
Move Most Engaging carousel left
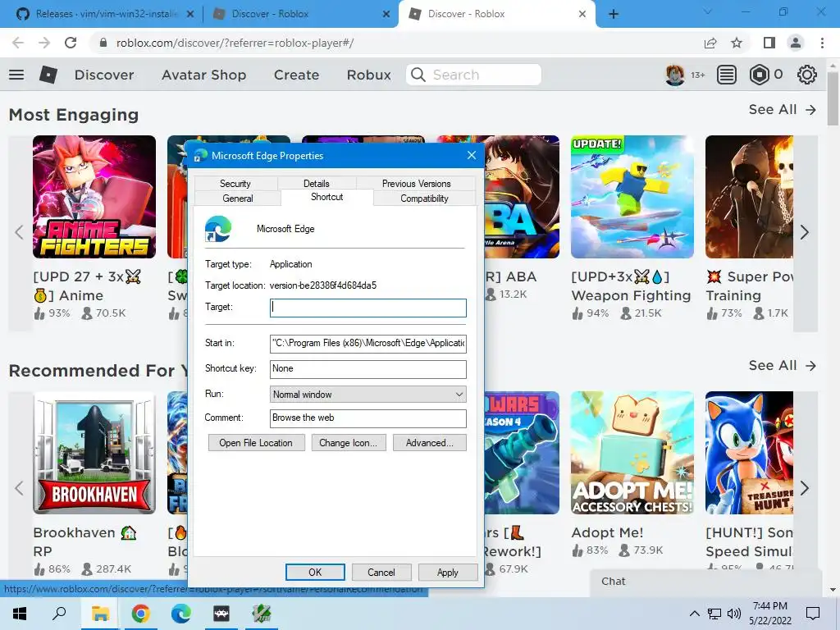(x=20, y=232)
